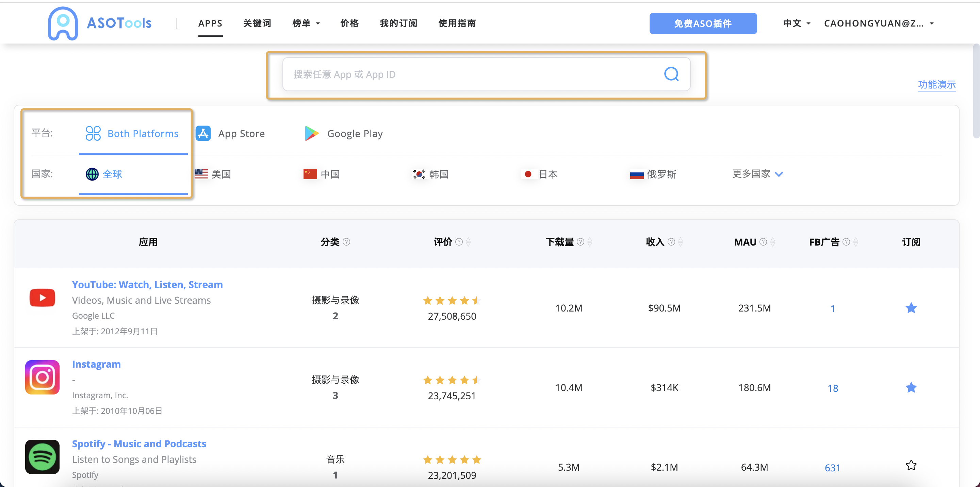Click the ASOTools brand name text
Screen dimensions: 980x487
[119, 23]
